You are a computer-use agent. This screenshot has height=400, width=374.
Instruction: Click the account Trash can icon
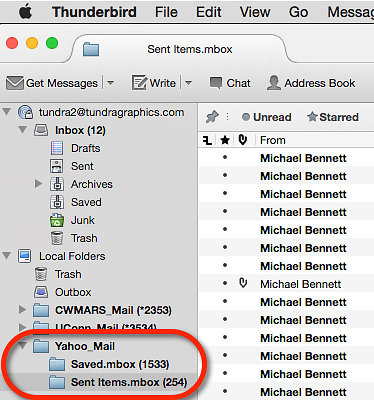pos(57,238)
